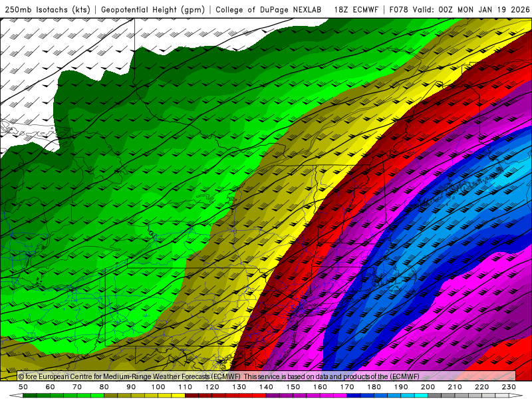
Task: Click the right arrow end of color bar
Action: 516,396
